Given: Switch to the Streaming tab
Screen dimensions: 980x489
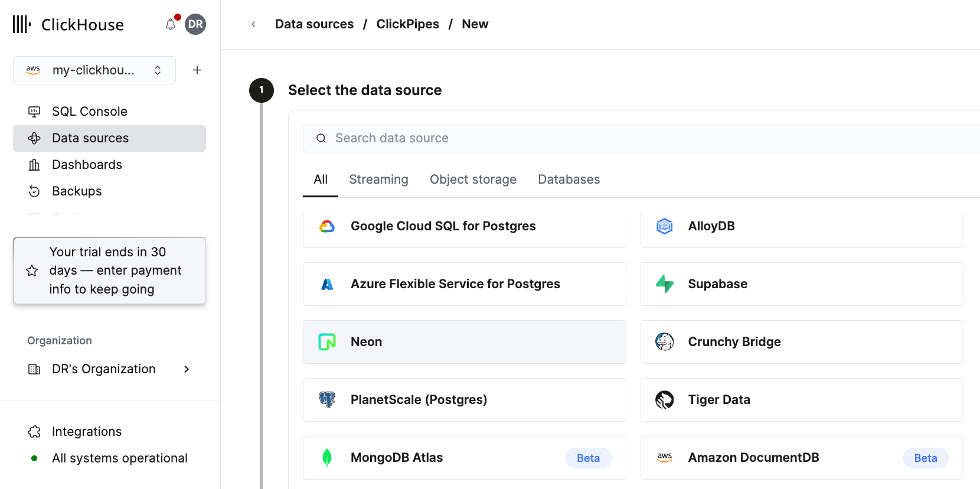Looking at the screenshot, I should (x=378, y=180).
